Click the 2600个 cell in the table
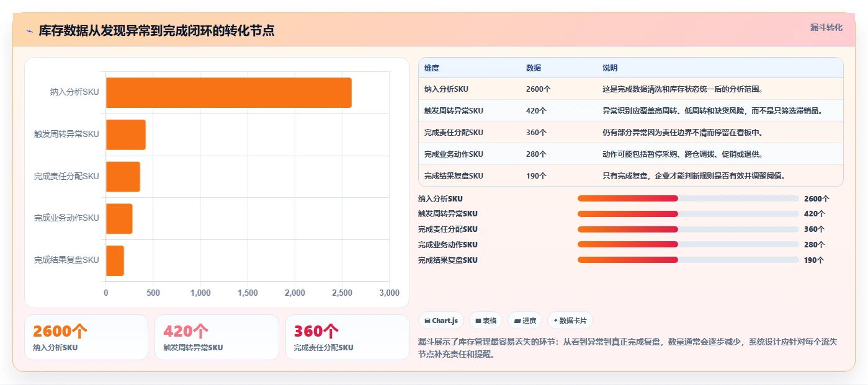868x385 pixels. (x=539, y=89)
